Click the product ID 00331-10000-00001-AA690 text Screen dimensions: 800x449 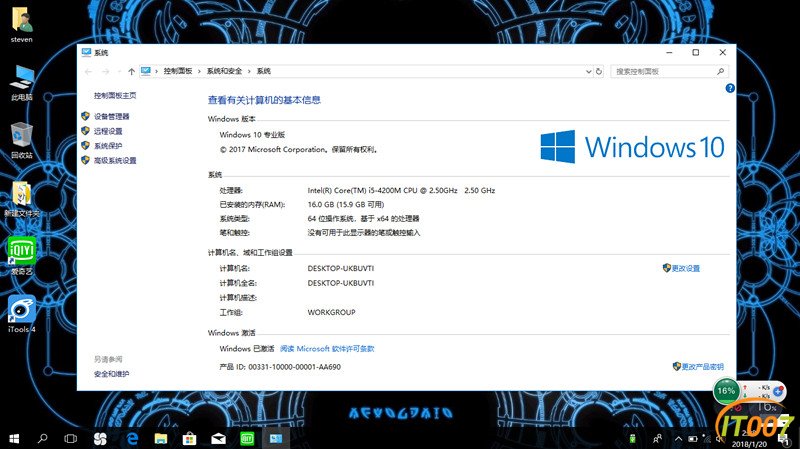pyautogui.click(x=294, y=367)
